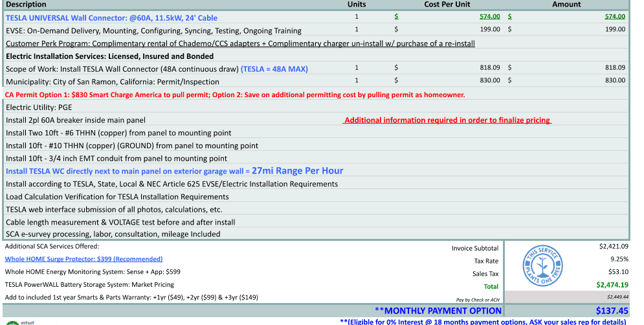644x325 pixels.
Task: Click 'Additional SCA Services Offered:' heading
Action: point(52,246)
